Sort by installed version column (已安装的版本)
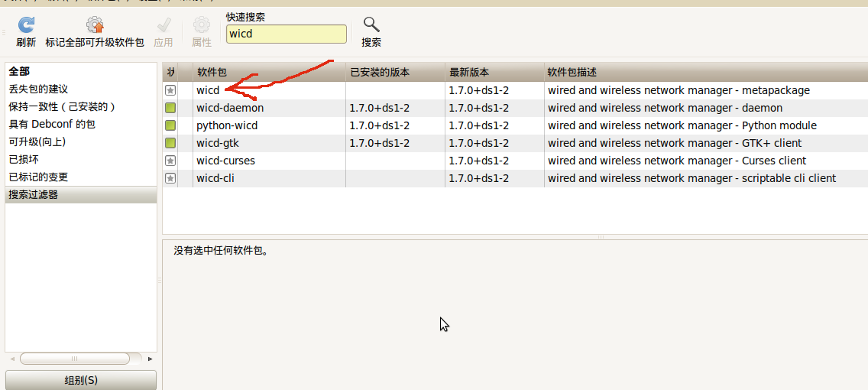868x390 pixels. pyautogui.click(x=395, y=72)
